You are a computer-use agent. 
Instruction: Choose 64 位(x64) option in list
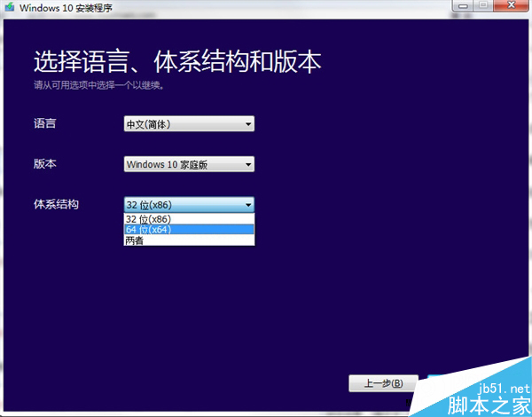(189, 230)
